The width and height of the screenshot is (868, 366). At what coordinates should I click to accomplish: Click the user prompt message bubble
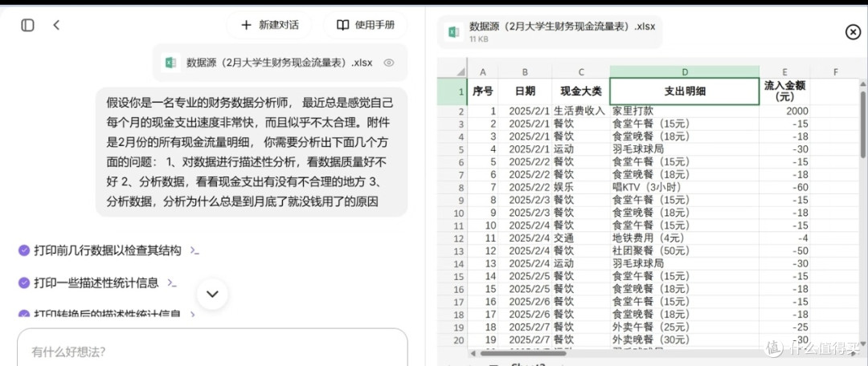click(x=252, y=152)
